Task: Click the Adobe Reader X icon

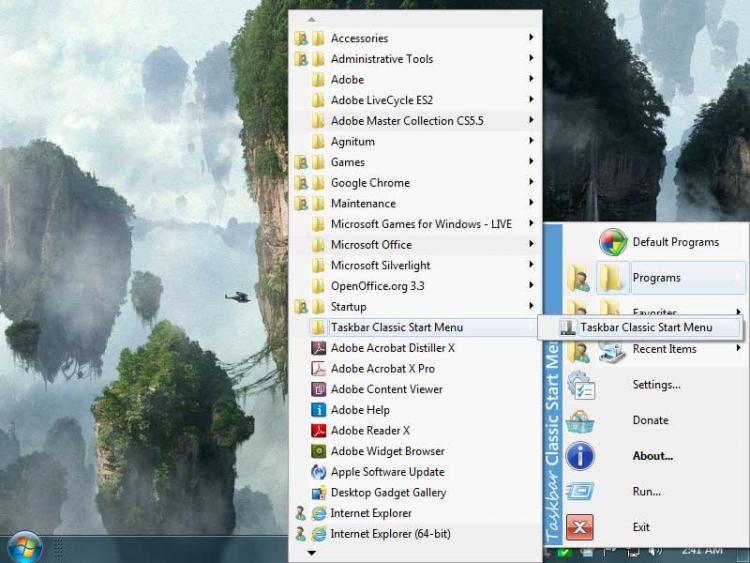Action: 319,431
